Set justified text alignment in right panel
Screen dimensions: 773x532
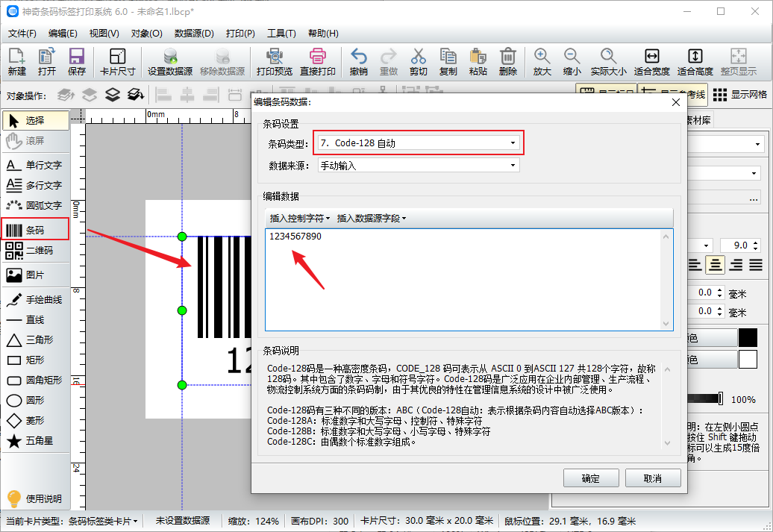756,266
